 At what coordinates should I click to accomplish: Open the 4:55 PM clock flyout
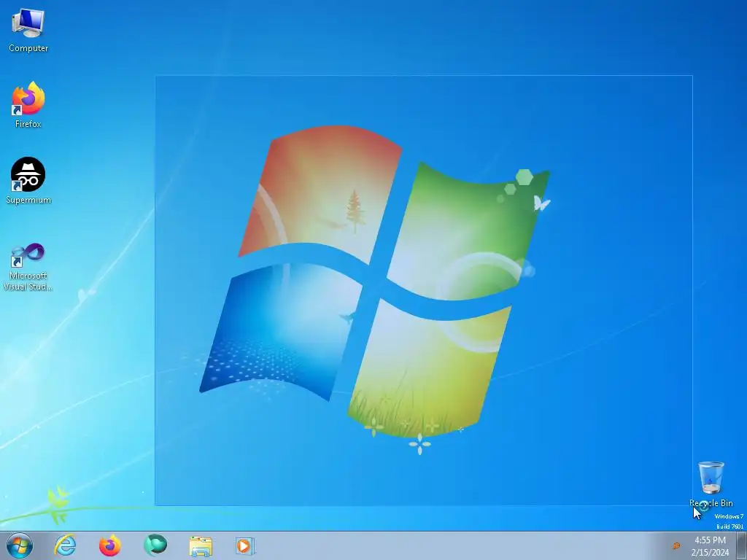710,546
